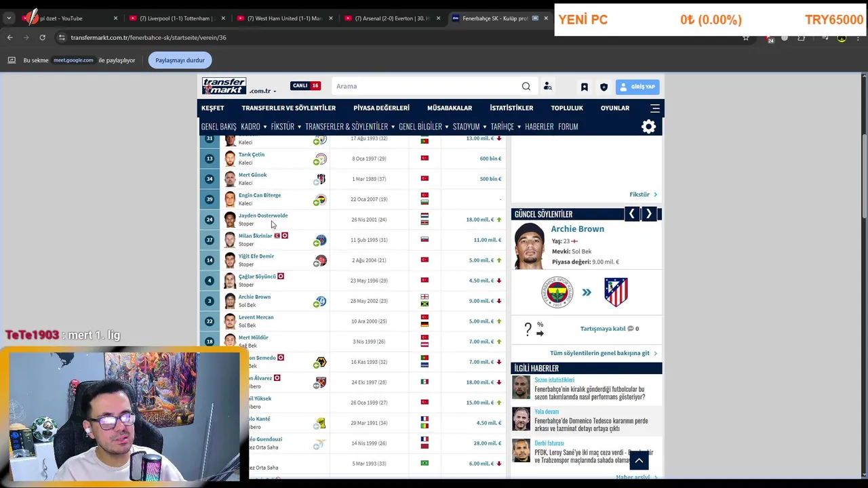Open the CANLI live scores badge
The height and width of the screenshot is (488, 868).
[305, 85]
